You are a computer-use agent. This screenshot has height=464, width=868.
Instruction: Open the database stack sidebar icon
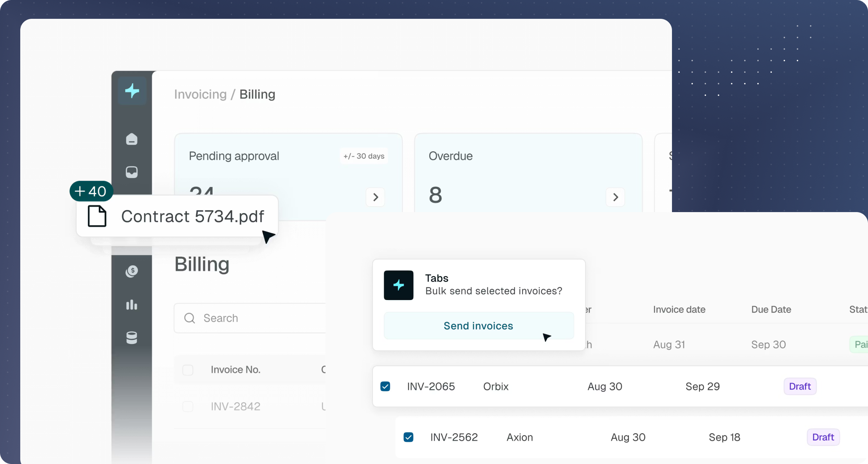click(x=132, y=338)
